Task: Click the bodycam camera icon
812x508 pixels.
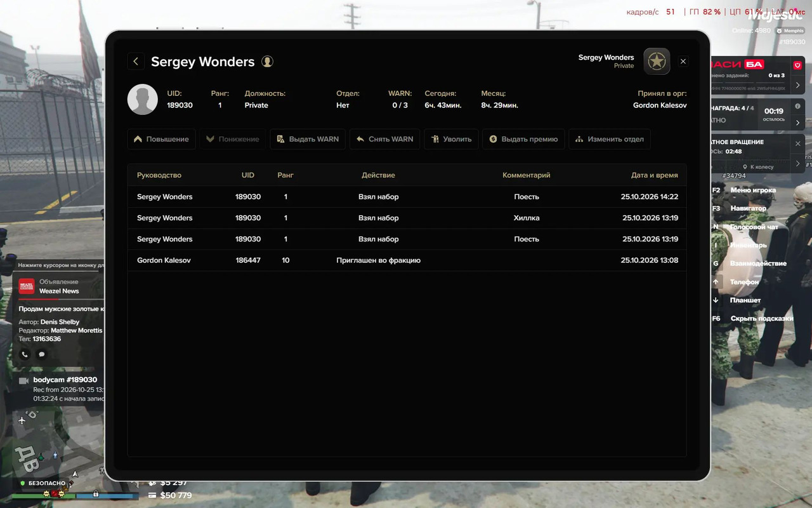Action: point(24,380)
